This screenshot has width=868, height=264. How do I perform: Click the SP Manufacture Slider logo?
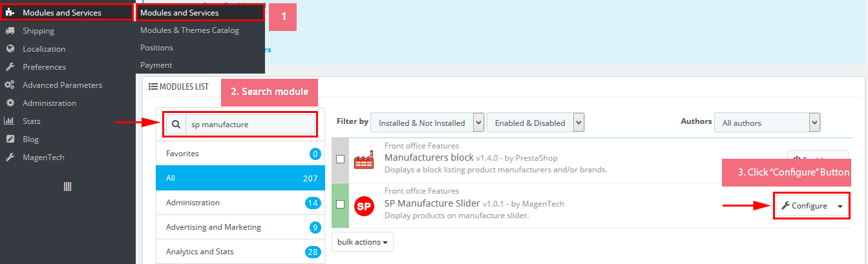point(365,206)
